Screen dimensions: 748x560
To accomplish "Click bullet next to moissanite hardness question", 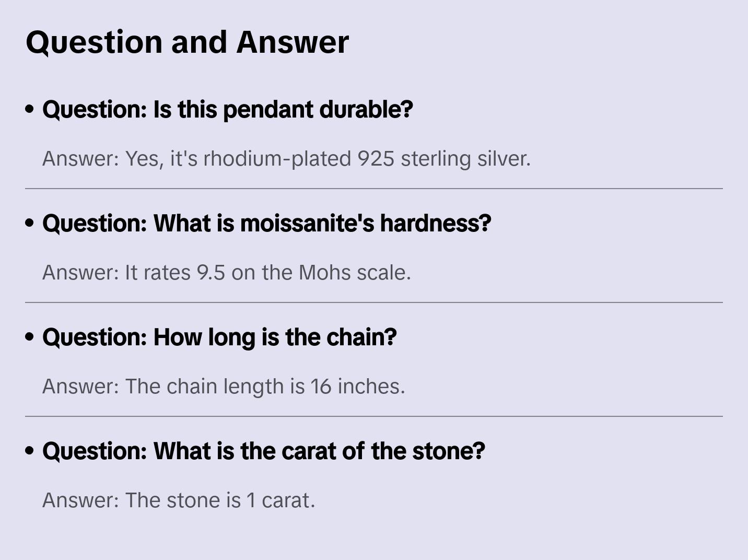I will point(30,223).
